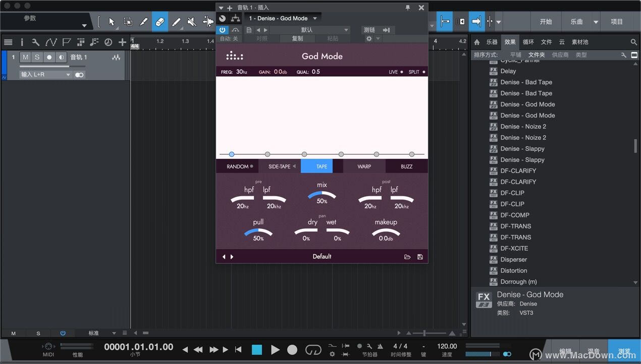Open the 输入 L+R input dropdown
The height and width of the screenshot is (364, 641).
tap(45, 75)
